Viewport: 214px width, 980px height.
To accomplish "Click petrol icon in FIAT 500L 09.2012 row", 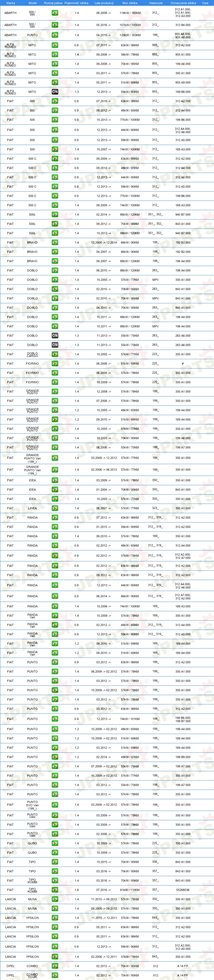I will click(55, 224).
